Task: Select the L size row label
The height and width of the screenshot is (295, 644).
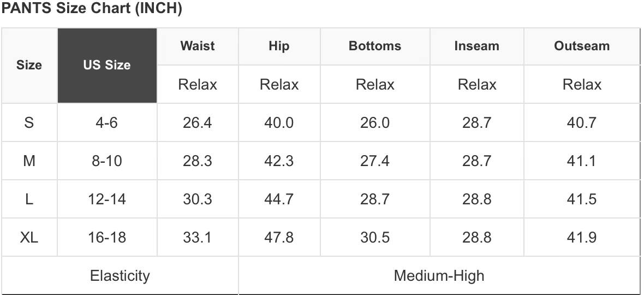Action: [x=29, y=199]
